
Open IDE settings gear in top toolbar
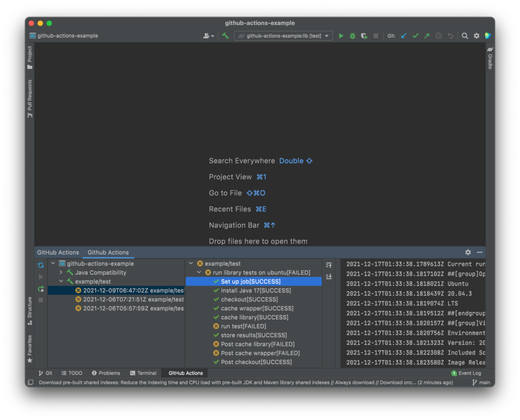(476, 36)
